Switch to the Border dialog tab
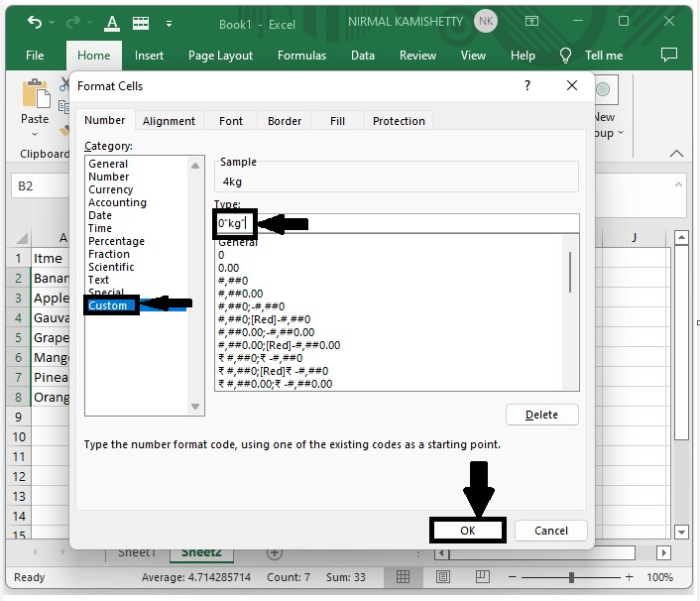 point(284,121)
